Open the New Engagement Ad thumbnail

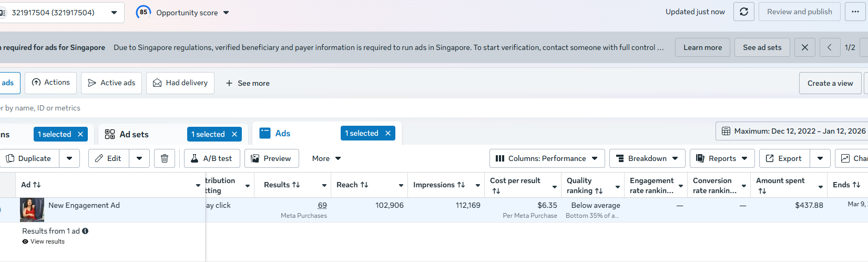pyautogui.click(x=32, y=210)
